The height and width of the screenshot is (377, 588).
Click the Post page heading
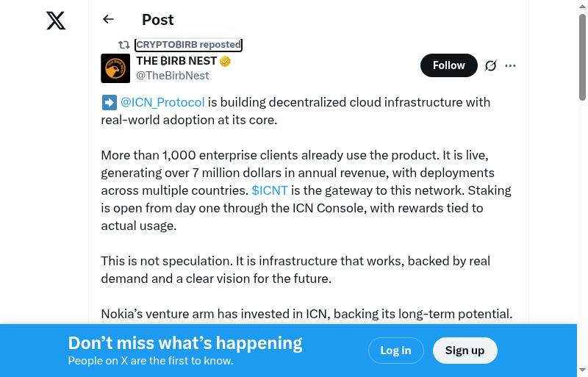pos(158,20)
